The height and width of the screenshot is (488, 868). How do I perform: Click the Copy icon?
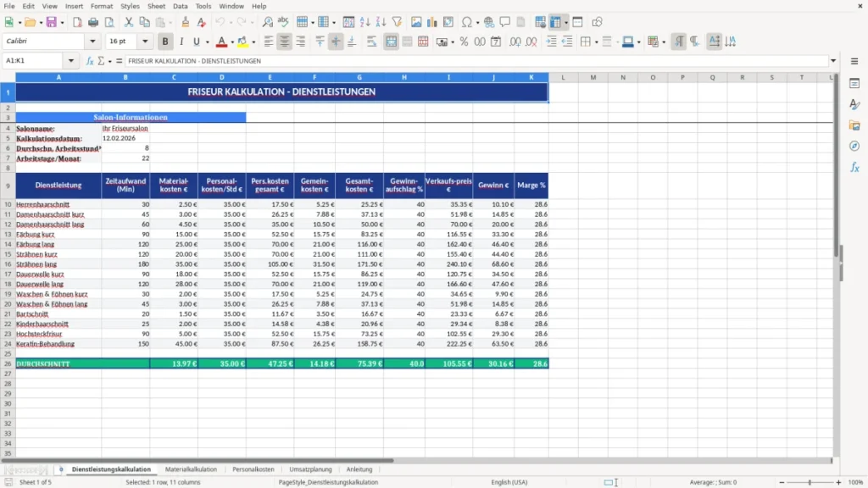click(144, 22)
